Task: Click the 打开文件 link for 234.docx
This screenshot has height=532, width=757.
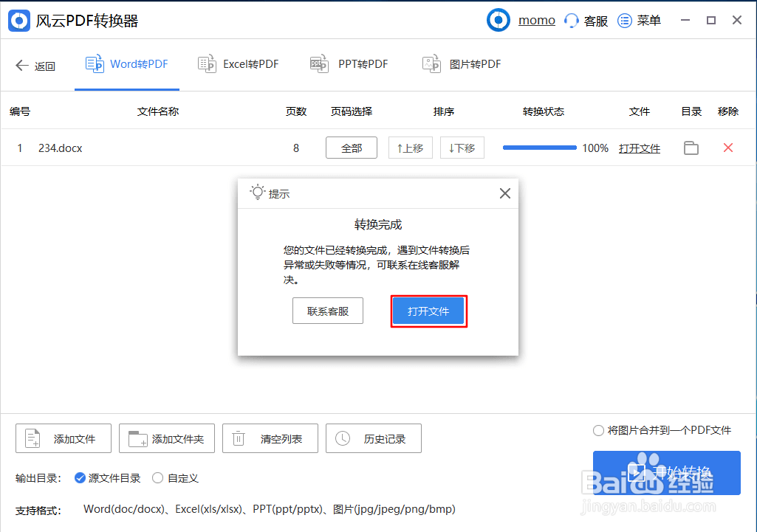Action: coord(640,148)
